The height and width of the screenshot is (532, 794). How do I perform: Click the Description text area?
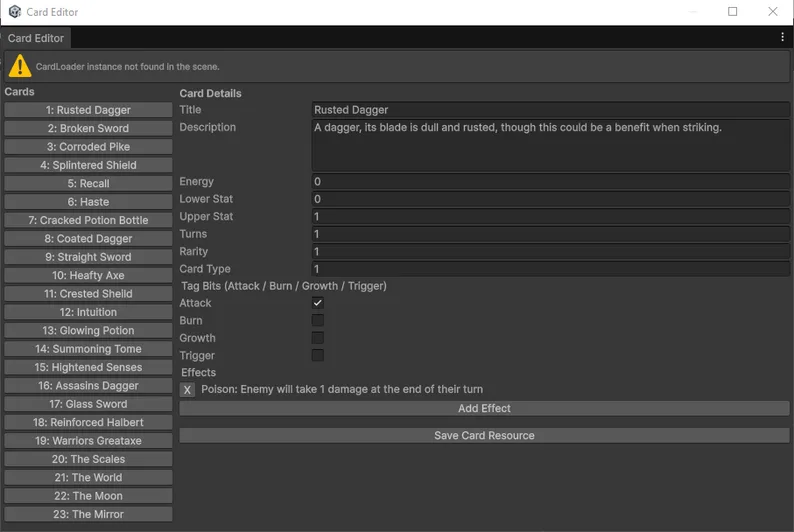(x=550, y=146)
